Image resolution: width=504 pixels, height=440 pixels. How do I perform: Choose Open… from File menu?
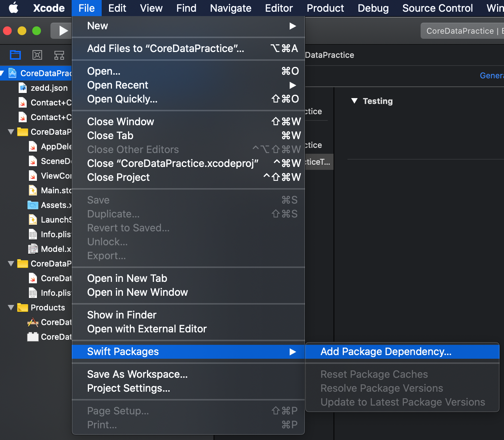[x=188, y=71]
